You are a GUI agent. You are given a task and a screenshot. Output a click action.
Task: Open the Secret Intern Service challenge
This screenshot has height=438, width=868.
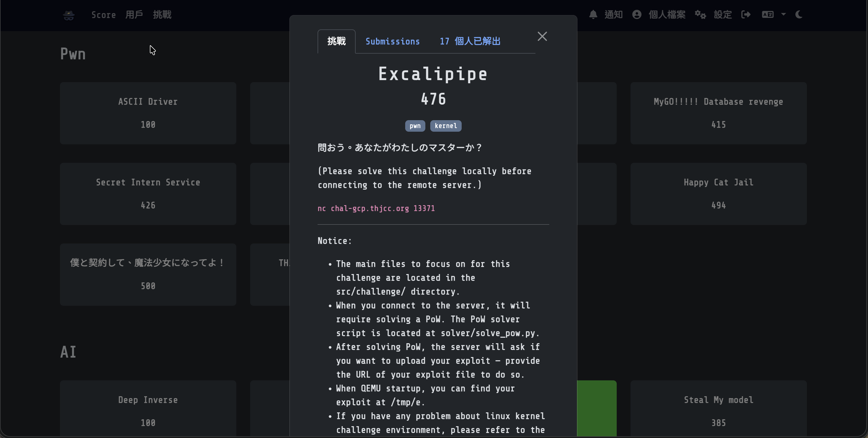click(148, 194)
